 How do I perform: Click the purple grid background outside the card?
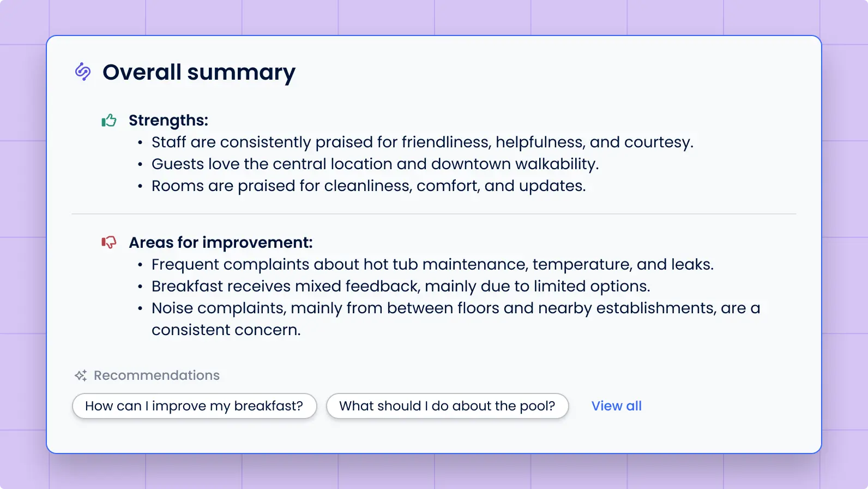(x=22, y=246)
